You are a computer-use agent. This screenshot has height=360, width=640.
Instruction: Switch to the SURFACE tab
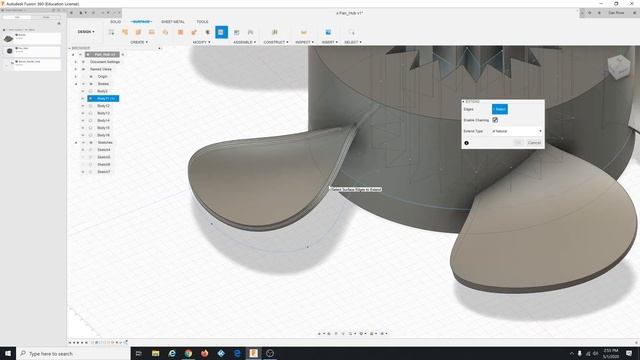tap(141, 22)
